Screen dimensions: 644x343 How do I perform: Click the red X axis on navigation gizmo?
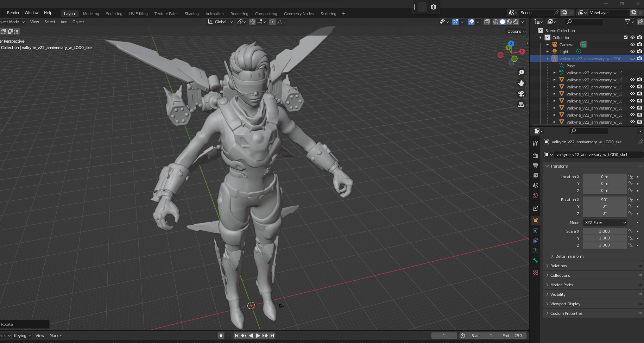(x=522, y=51)
